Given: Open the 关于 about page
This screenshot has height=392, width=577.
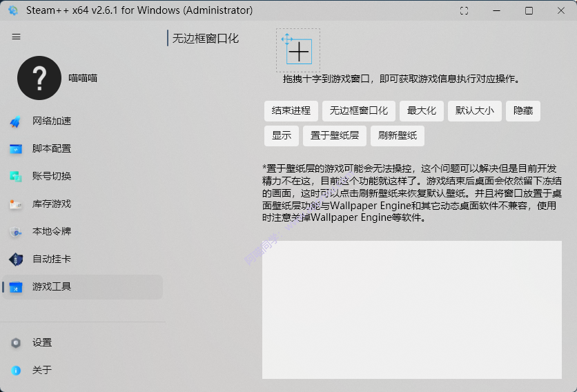Looking at the screenshot, I should pos(82,371).
